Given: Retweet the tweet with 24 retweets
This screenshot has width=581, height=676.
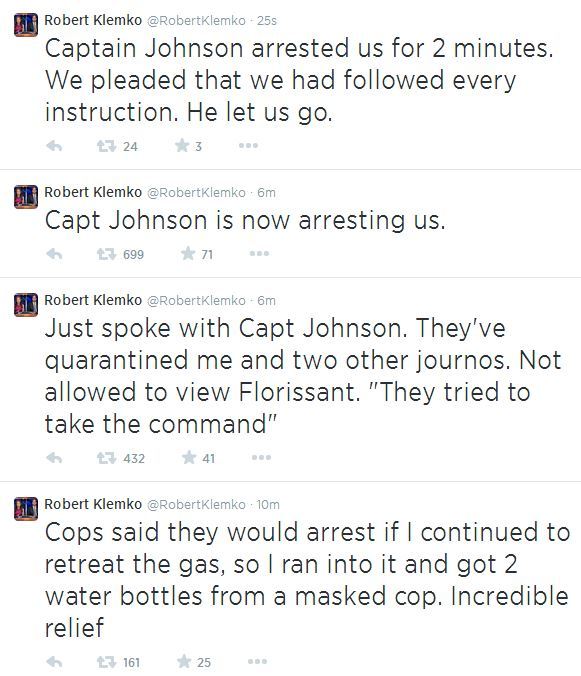Looking at the screenshot, I should 106,146.
